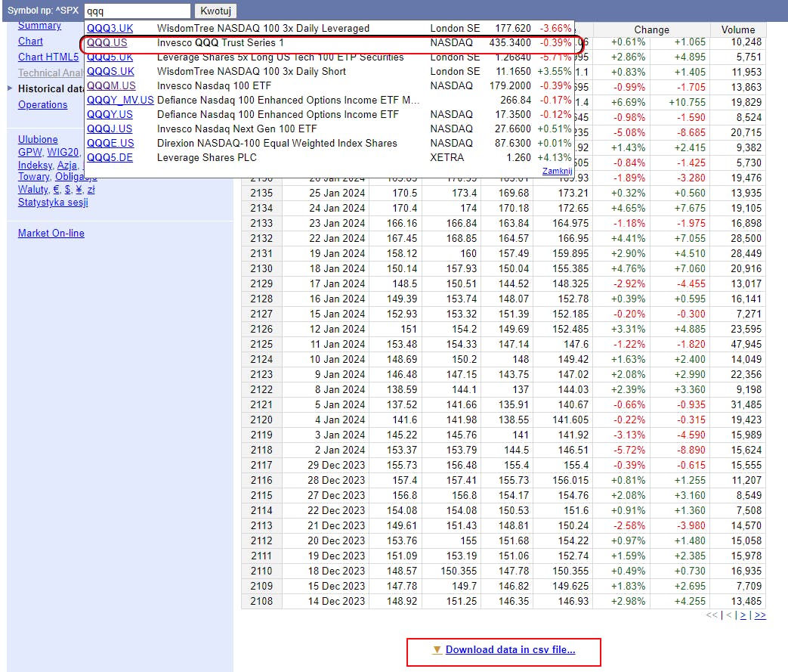Click the -5.72% change value
Viewport: 788px width, 672px height.
(629, 451)
